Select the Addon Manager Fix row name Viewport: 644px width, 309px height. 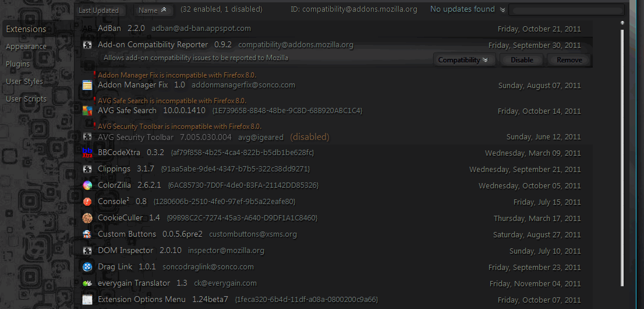pos(133,85)
